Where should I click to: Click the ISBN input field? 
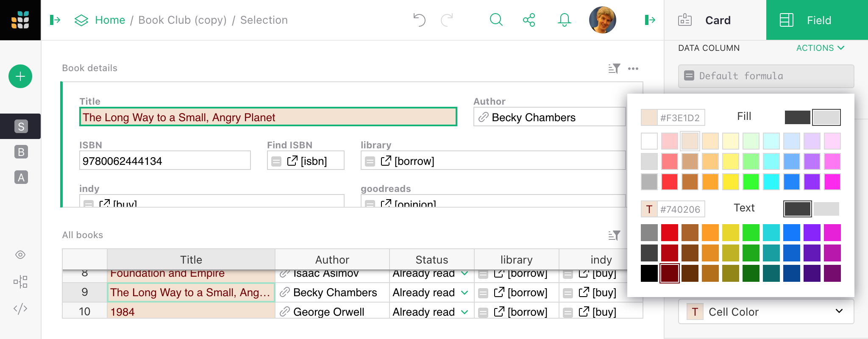[x=165, y=161]
